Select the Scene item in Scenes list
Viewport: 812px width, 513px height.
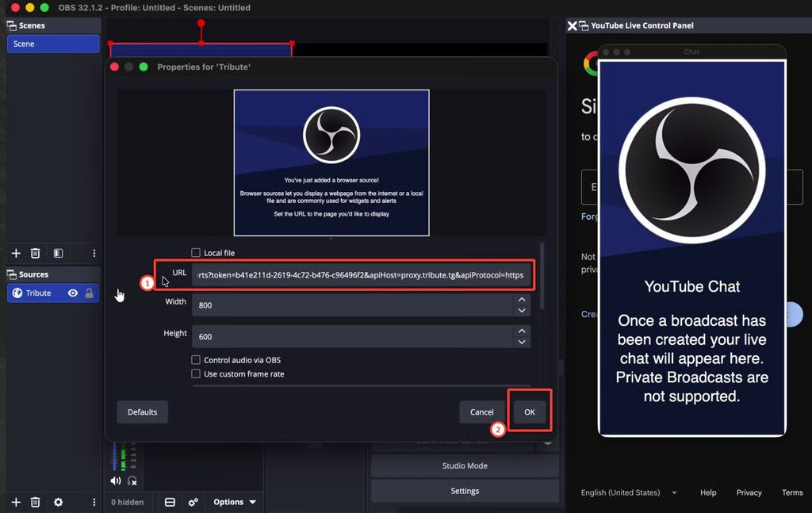(x=53, y=44)
